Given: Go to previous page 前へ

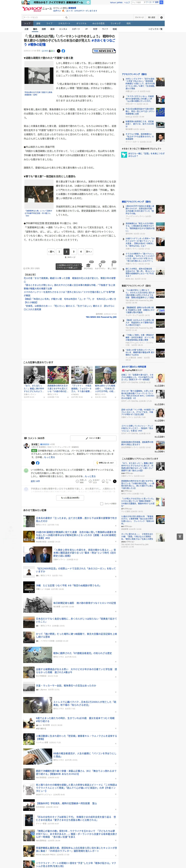Looking at the screenshot, I should tap(51, 251).
